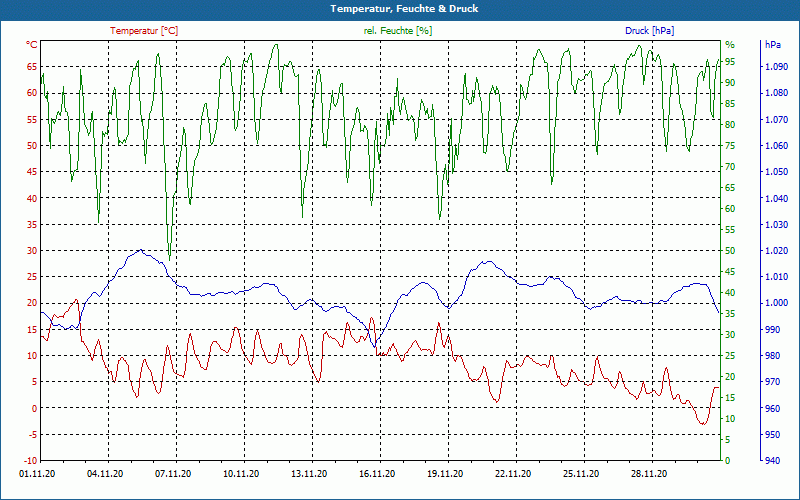
Task: Click the date label '28.11.20'
Action: [649, 474]
